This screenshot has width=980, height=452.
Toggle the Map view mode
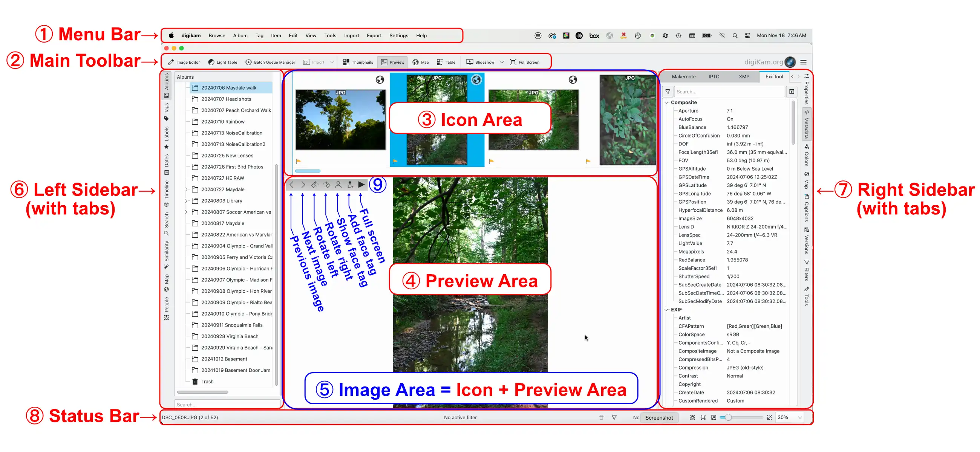[421, 63]
